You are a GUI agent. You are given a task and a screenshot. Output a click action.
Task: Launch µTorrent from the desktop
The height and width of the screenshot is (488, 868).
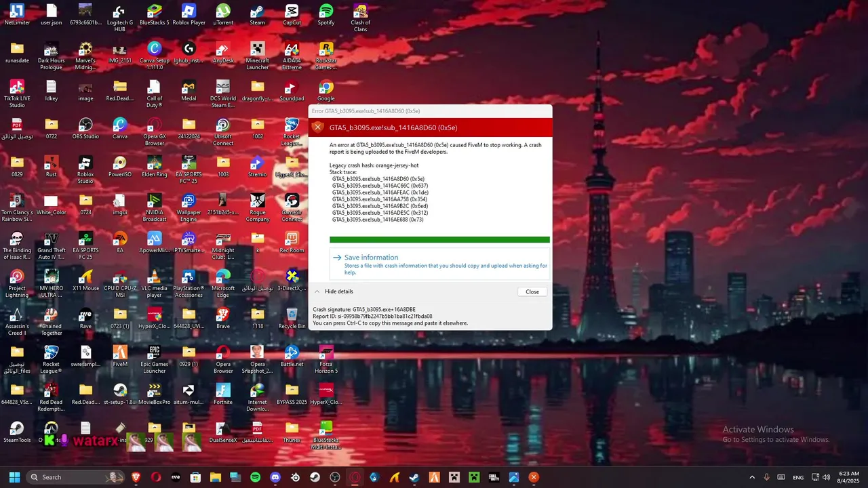(223, 15)
